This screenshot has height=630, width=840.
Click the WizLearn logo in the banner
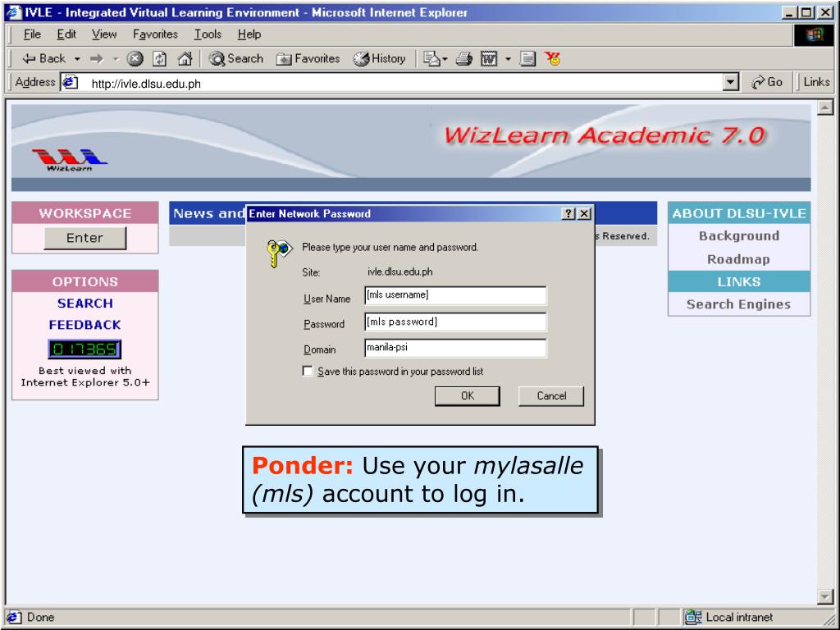[69, 160]
